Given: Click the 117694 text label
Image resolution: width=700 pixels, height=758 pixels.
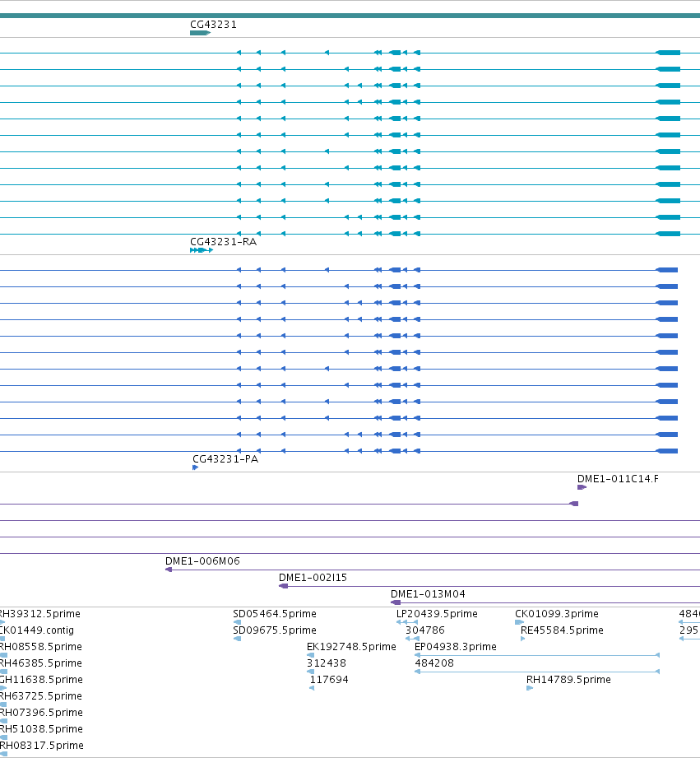Looking at the screenshot, I should pyautogui.click(x=329, y=679).
